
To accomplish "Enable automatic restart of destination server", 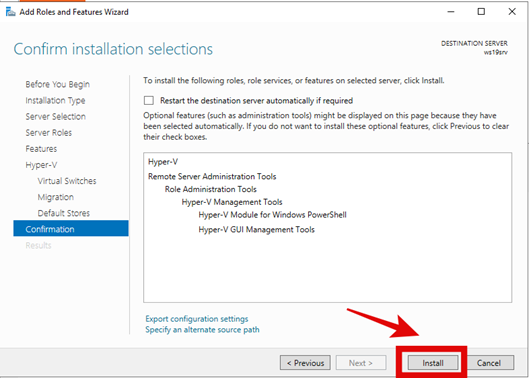I will (148, 101).
